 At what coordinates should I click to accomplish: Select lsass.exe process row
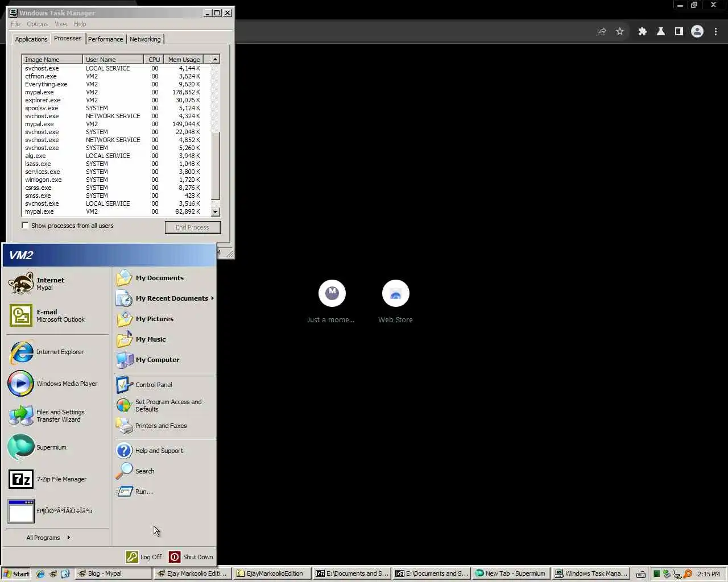click(116, 164)
